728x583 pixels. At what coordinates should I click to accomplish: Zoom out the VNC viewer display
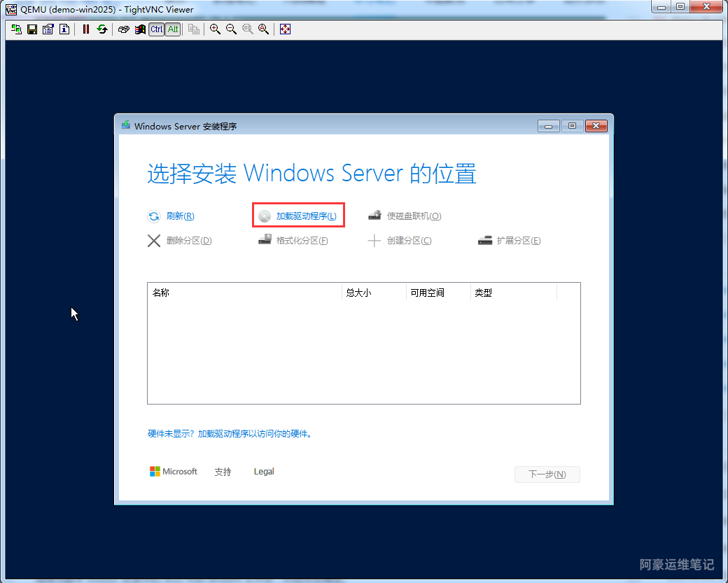(x=231, y=29)
